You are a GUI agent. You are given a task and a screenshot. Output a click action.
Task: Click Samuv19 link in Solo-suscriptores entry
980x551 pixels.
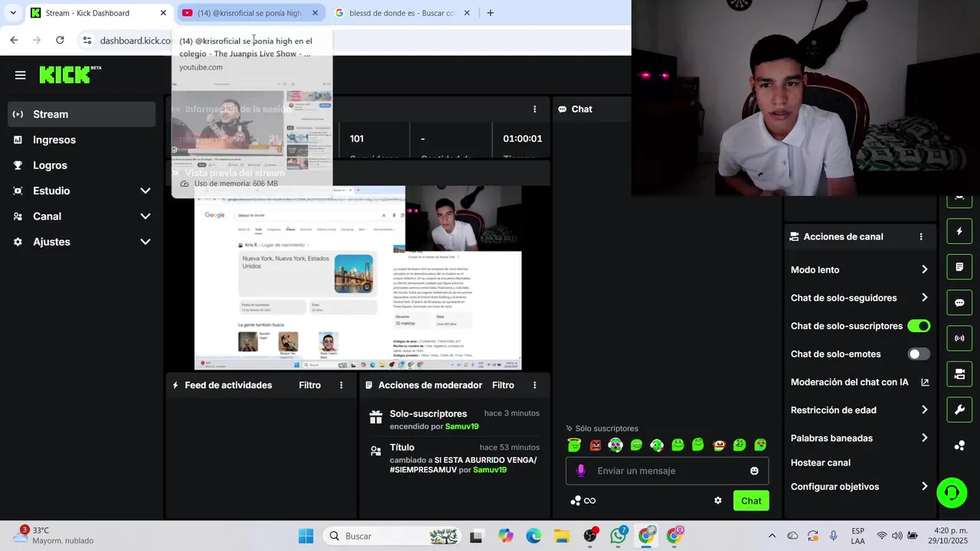462,426
